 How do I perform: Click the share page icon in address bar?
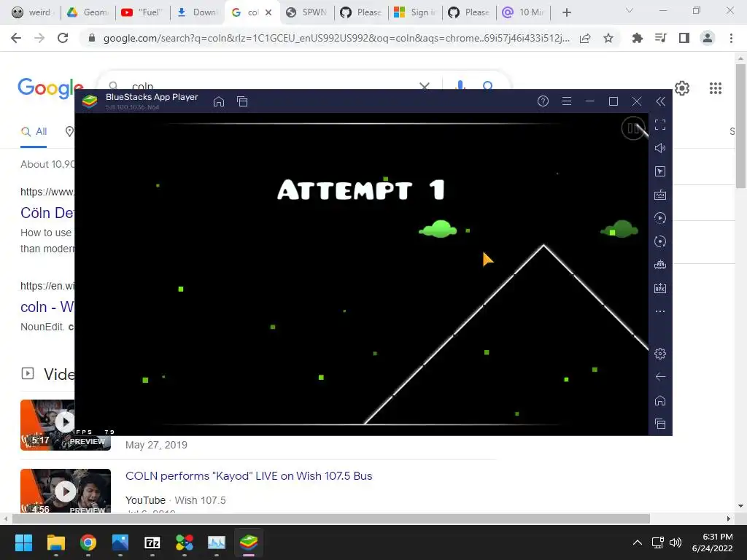(585, 38)
